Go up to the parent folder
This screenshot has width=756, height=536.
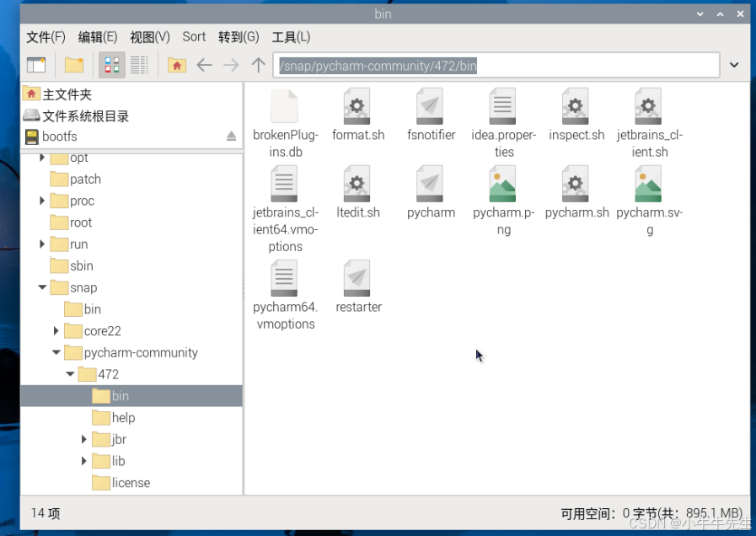pyautogui.click(x=259, y=65)
